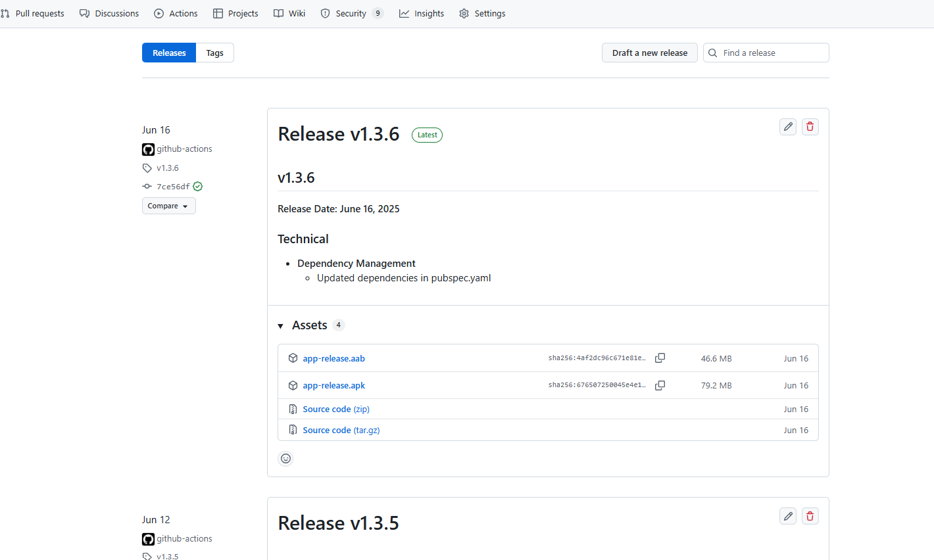Download Source code (zip)
This screenshot has width=934, height=560.
click(x=335, y=409)
